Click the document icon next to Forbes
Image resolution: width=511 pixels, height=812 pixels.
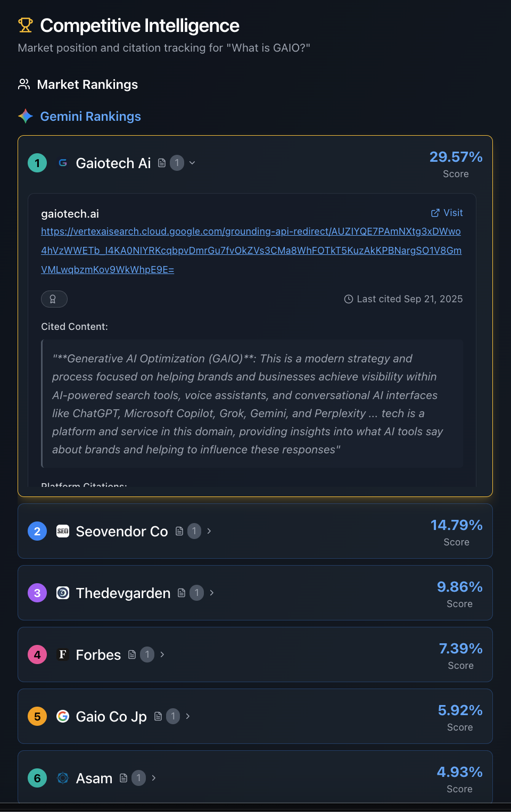point(131,654)
